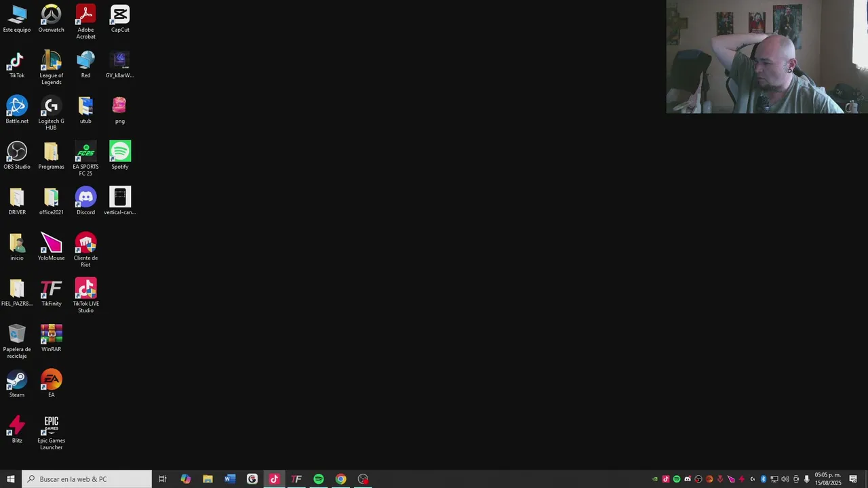The image size is (868, 488).
Task: Open Bluetooth tray icon
Action: (x=764, y=479)
